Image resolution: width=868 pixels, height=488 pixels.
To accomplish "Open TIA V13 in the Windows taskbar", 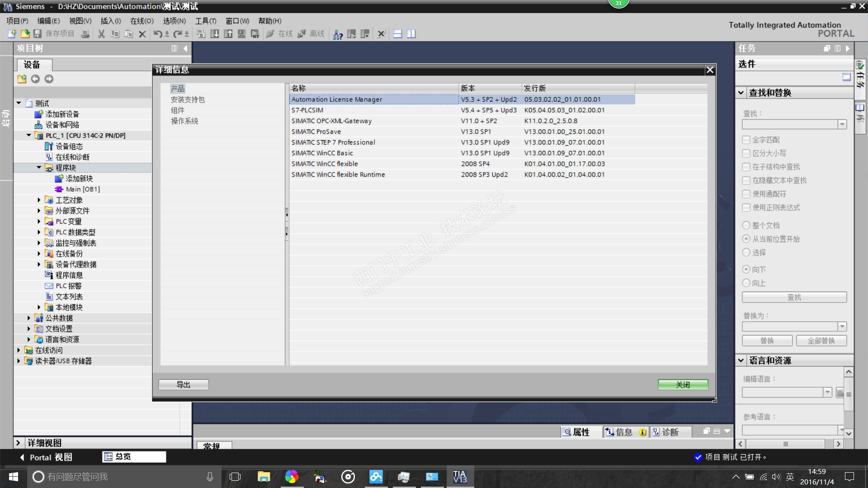I will click(x=460, y=477).
